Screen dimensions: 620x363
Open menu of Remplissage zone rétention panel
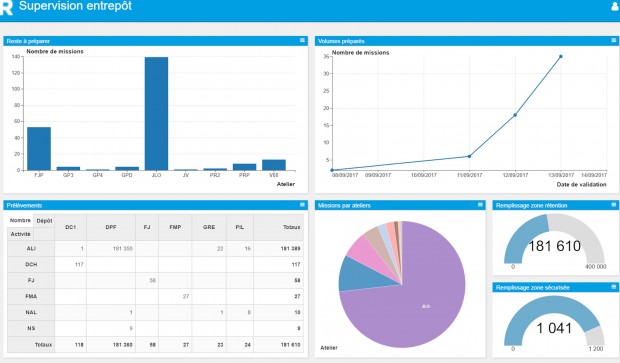click(614, 205)
